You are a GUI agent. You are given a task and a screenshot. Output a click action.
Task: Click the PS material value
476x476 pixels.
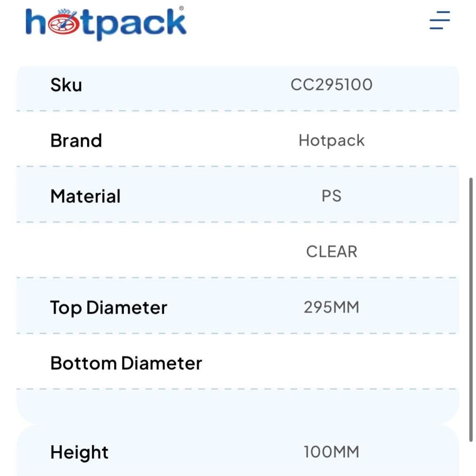[331, 196]
